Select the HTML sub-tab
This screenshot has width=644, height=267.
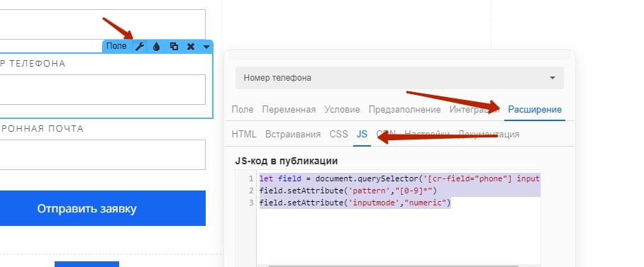pos(243,134)
